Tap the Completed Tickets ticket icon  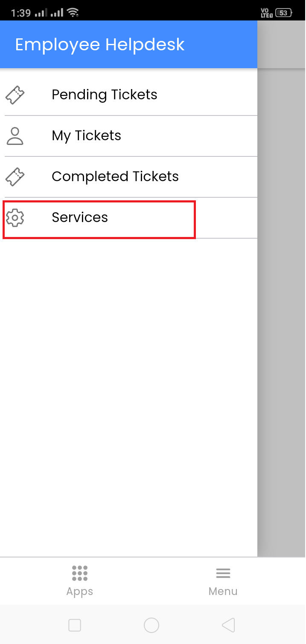click(15, 176)
